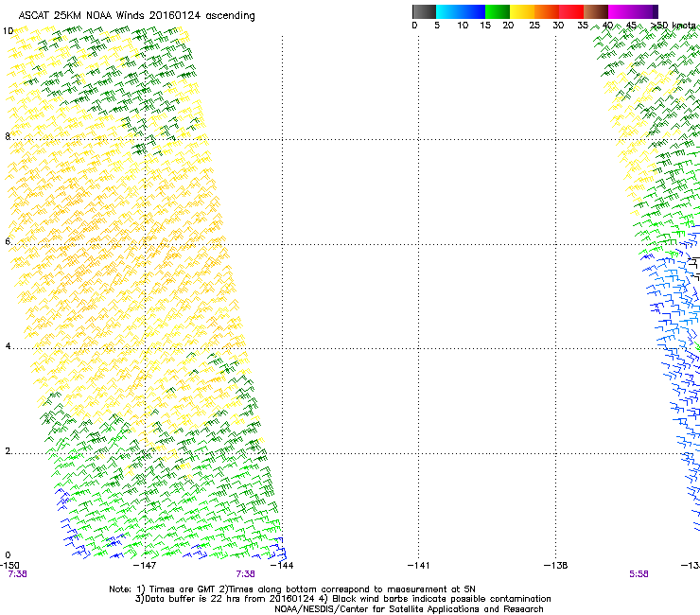Click longitude axis label '-150'
Image resolution: width=700 pixels, height=615 pixels.
[9, 566]
